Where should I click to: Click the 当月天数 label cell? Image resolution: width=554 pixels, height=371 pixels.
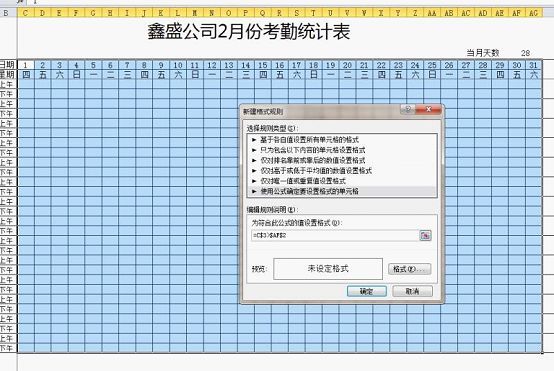483,53
